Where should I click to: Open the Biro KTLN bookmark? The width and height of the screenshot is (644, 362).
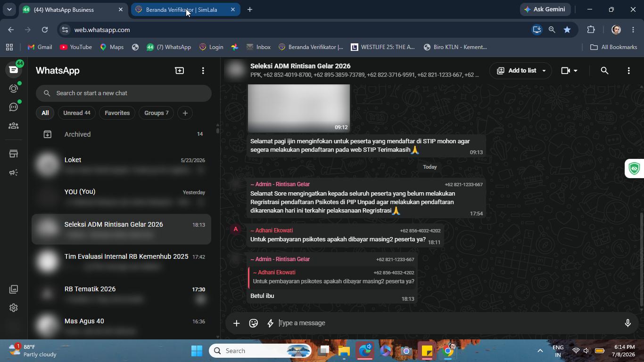[x=455, y=47]
